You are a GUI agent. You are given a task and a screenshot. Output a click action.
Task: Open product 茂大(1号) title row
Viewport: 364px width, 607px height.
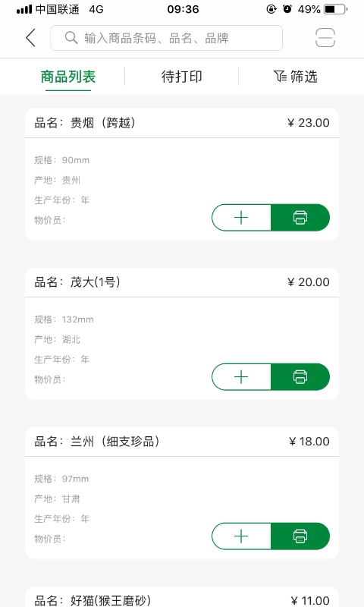tap(182, 282)
